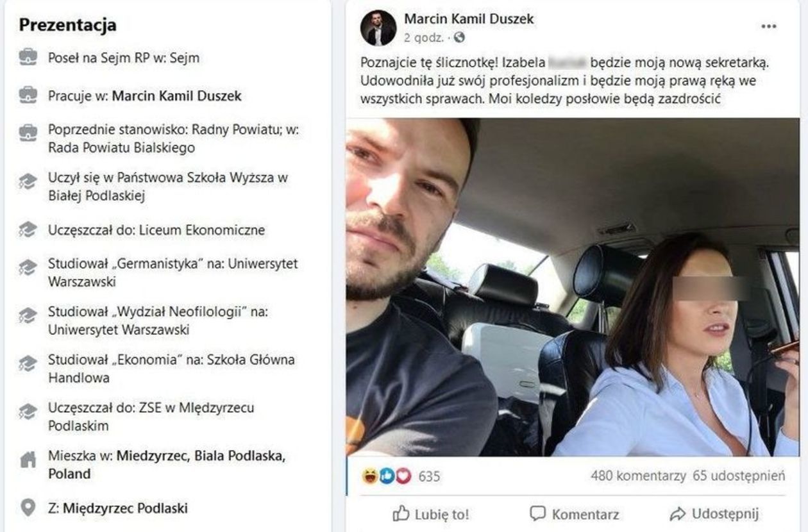Click the heart love reaction icon
Viewport: 808px width, 532px height.
pos(403,476)
